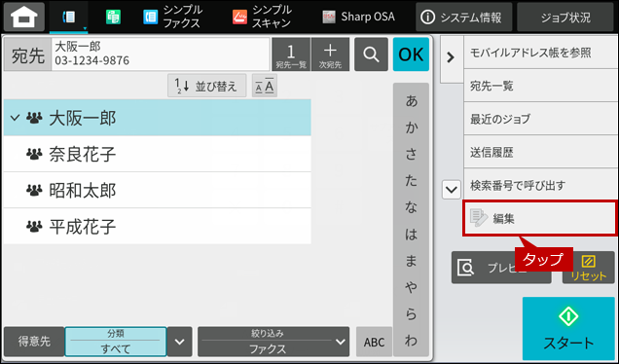
Task: Jump to ら index
Action: (x=411, y=313)
